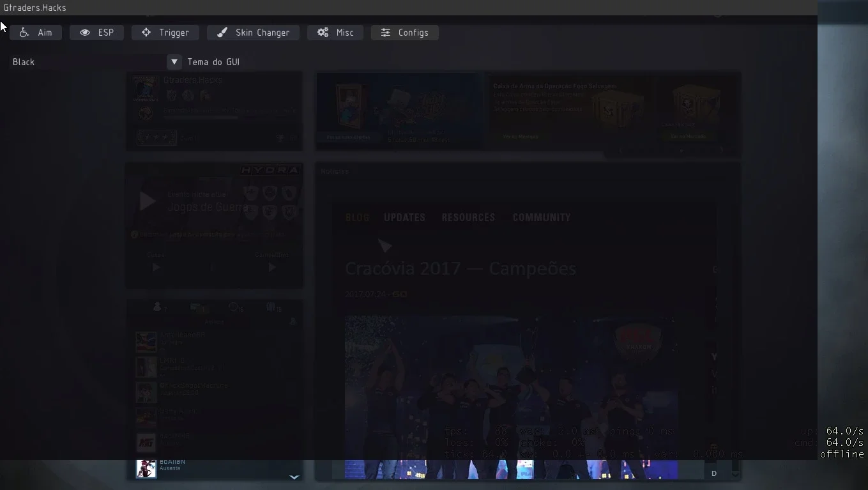The image size is (868, 490).
Task: Open the Cracóvia 2017 — Campeões headline
Action: pyautogui.click(x=461, y=268)
